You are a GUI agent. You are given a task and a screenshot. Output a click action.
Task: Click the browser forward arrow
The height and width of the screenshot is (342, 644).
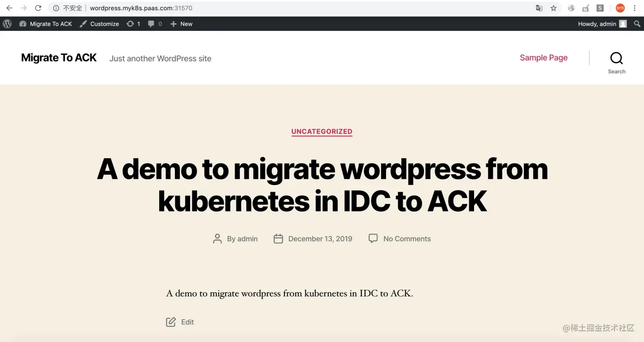click(24, 8)
